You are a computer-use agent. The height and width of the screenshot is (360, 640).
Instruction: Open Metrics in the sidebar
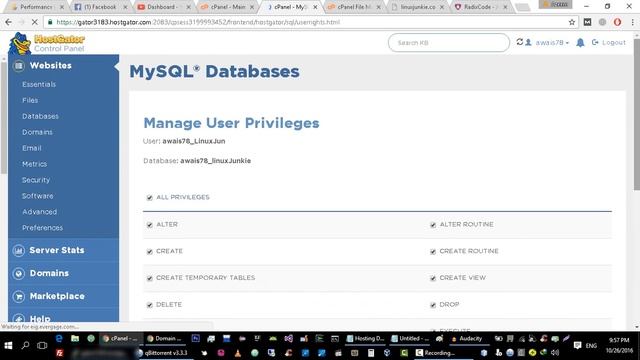pos(34,164)
